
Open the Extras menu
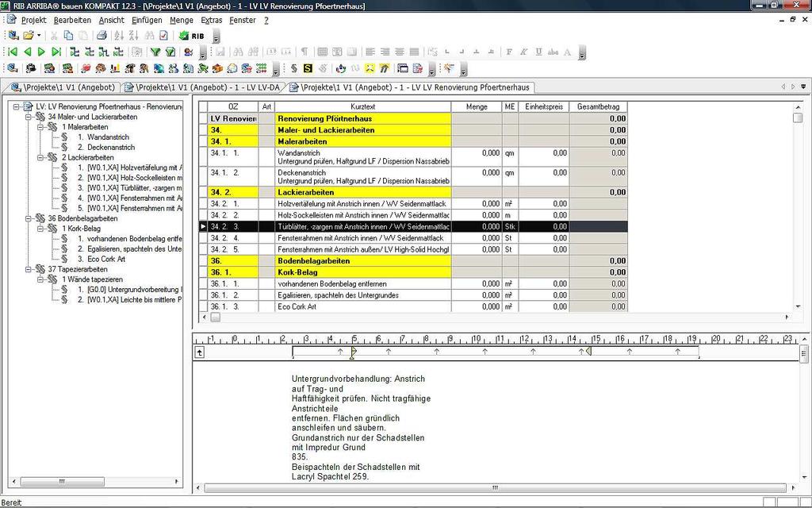click(211, 20)
